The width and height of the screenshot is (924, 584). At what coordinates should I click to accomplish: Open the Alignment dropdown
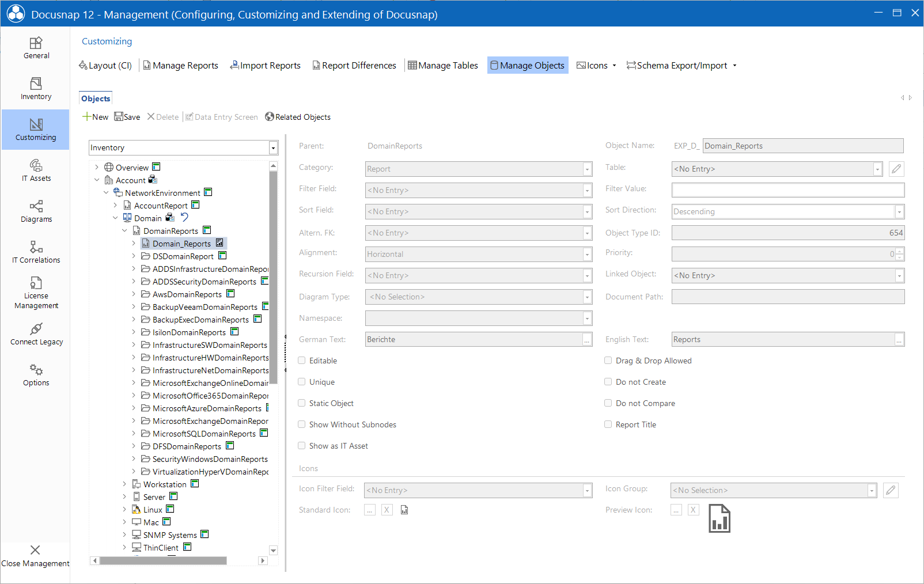tap(587, 255)
